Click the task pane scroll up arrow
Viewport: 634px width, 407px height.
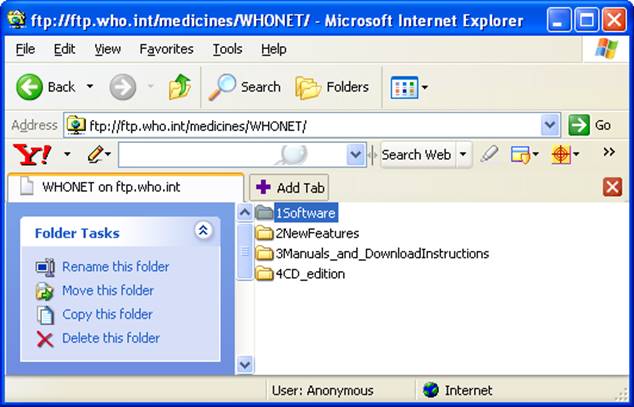245,212
